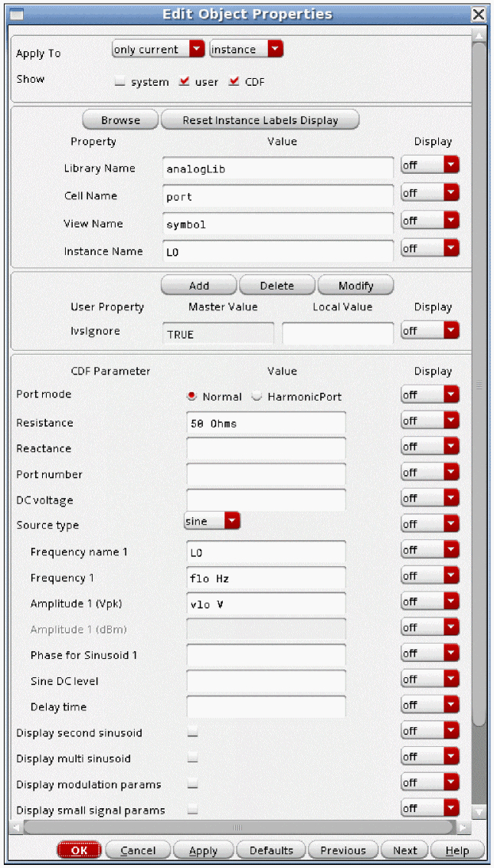Click the horizontal scrollbar left arrow
This screenshot has width=494, height=868.
click(16, 827)
